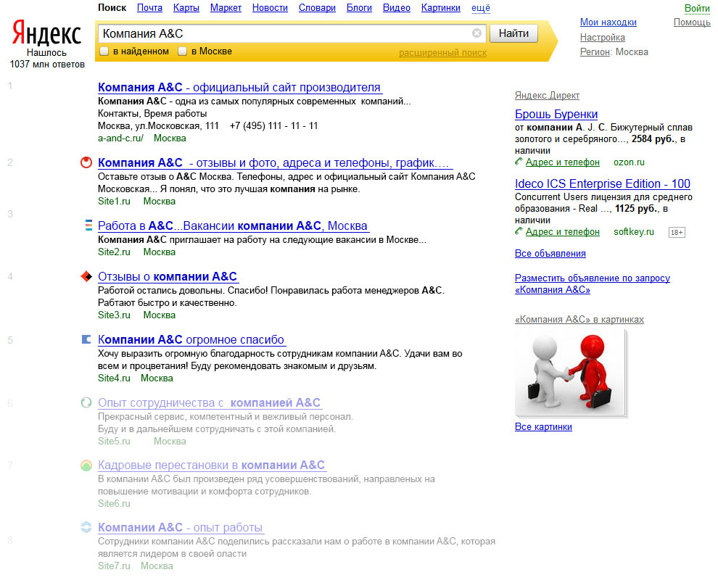Open the Почта service
Viewport: 718px width, 588px height.
pos(149,8)
